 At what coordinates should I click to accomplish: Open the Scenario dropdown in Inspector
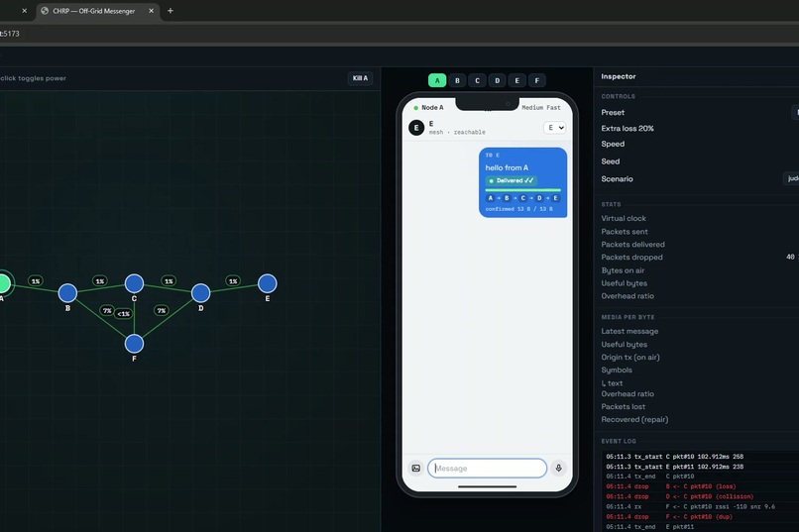click(x=791, y=178)
